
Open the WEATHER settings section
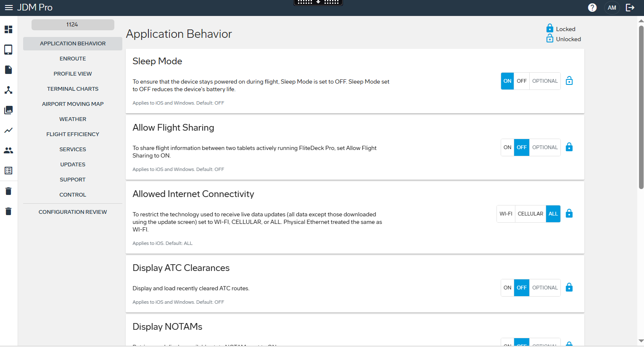(x=72, y=119)
